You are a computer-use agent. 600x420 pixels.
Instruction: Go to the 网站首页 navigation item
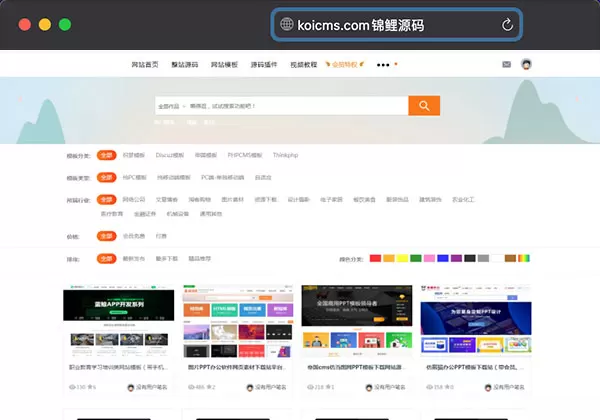[x=145, y=65]
